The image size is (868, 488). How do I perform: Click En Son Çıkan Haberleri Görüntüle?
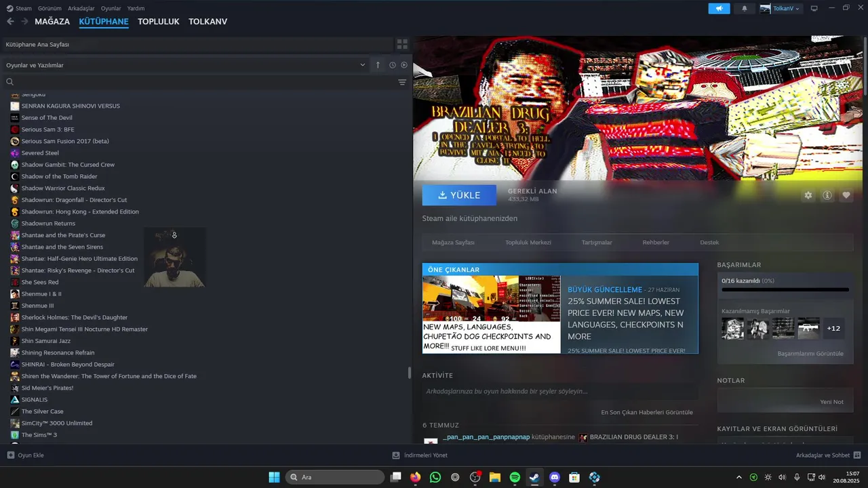646,412
